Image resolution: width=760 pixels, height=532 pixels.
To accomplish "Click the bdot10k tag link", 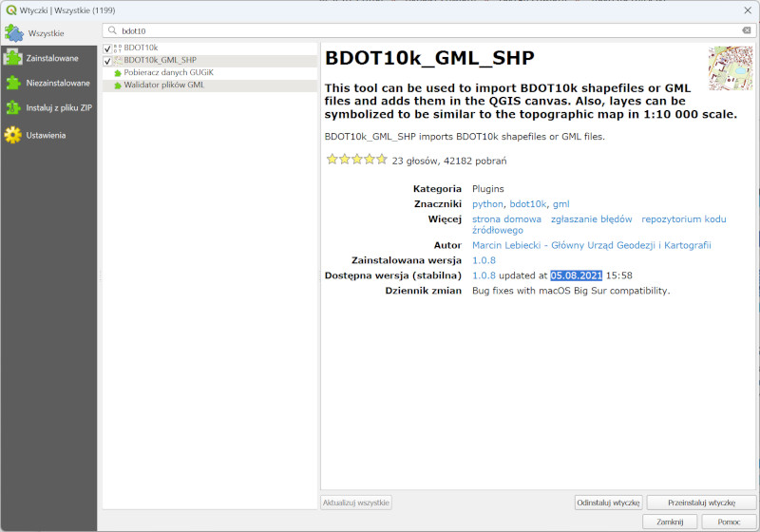I will (x=528, y=204).
